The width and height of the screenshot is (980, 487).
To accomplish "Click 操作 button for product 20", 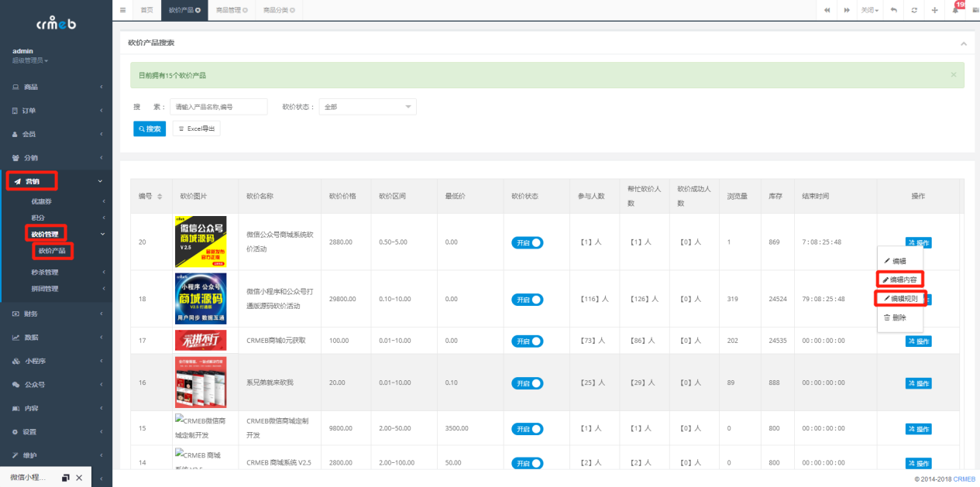I will coord(918,242).
